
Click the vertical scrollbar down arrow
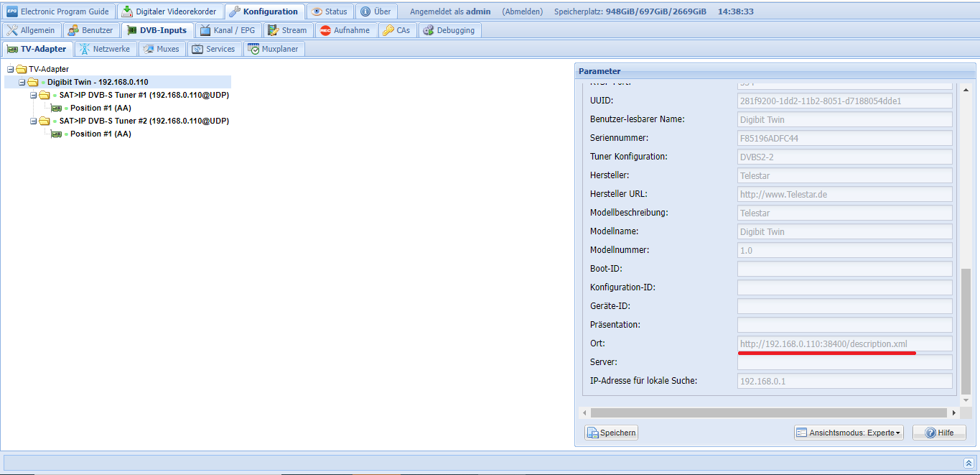coord(966,400)
